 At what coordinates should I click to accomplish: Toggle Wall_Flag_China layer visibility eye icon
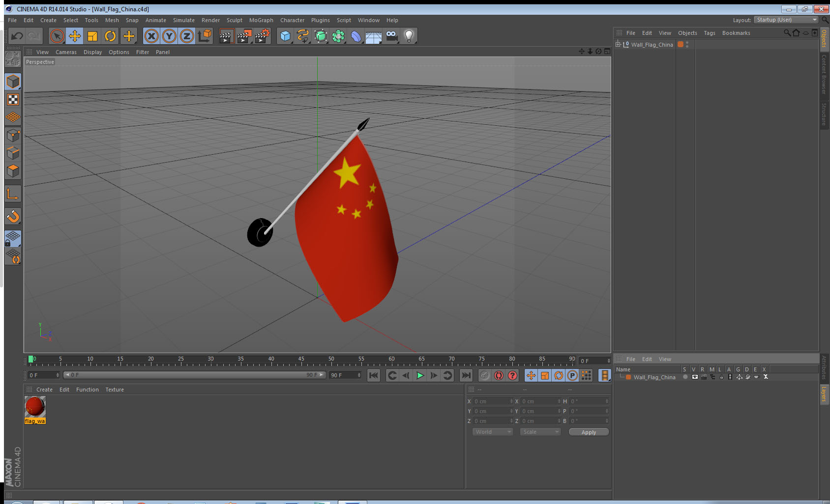pos(695,377)
